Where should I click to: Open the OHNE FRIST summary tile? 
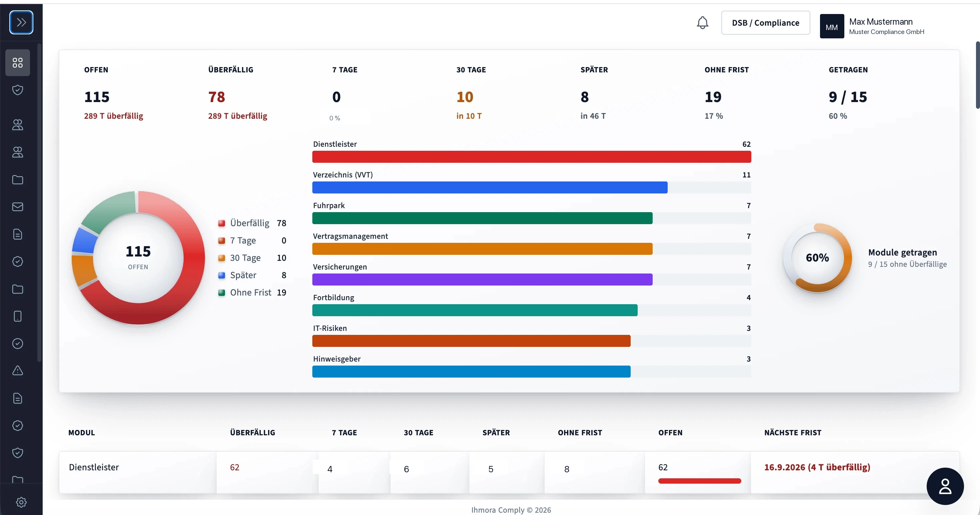pyautogui.click(x=726, y=93)
